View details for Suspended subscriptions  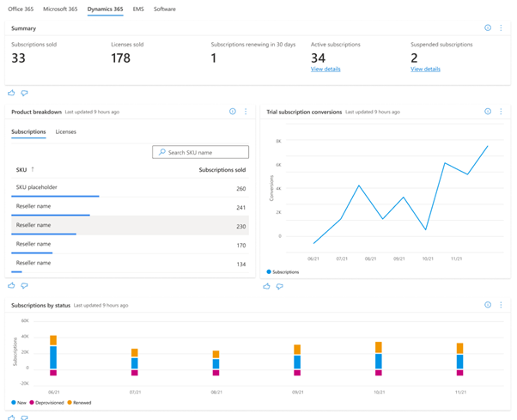click(425, 69)
